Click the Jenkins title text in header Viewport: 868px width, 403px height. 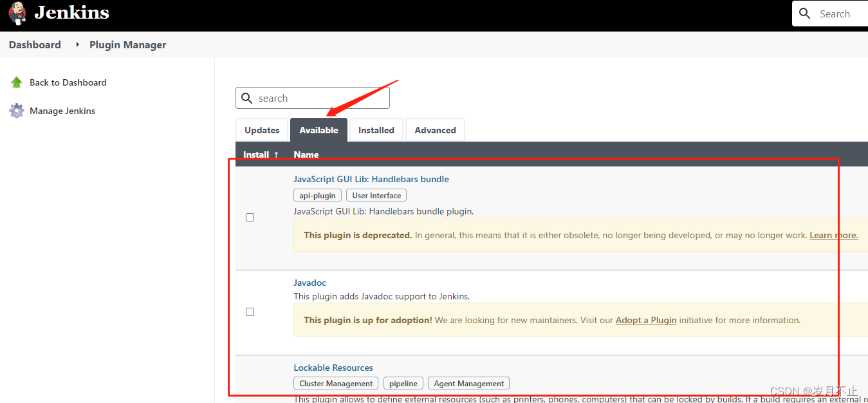pyautogui.click(x=71, y=12)
